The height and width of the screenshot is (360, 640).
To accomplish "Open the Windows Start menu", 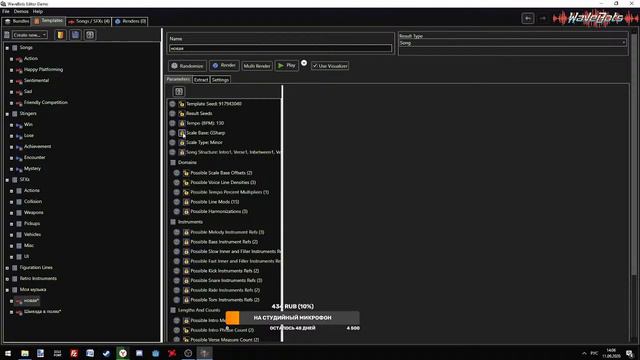I will pyautogui.click(x=8, y=353).
